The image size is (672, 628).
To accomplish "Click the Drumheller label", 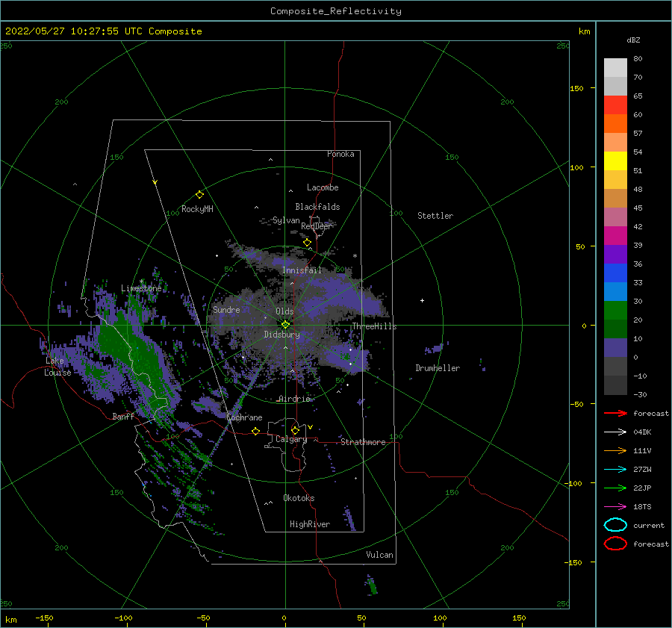I will (x=438, y=368).
